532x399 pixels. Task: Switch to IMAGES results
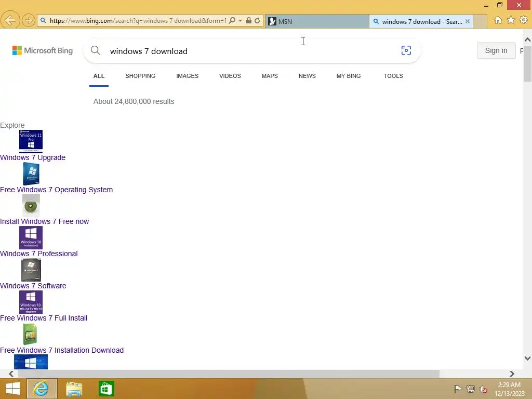click(187, 76)
